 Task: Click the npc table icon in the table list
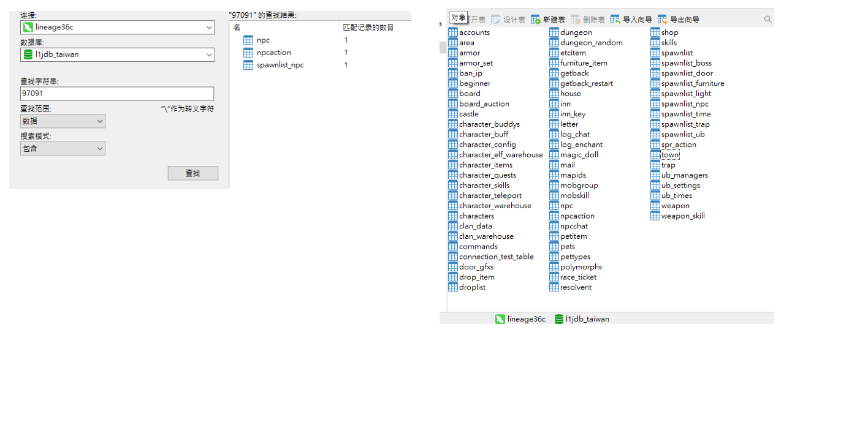coord(554,206)
